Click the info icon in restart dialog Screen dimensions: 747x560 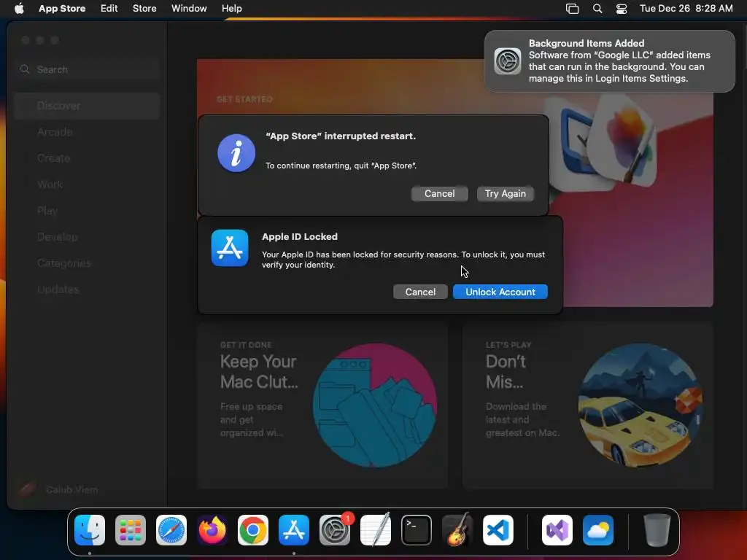[x=236, y=153]
